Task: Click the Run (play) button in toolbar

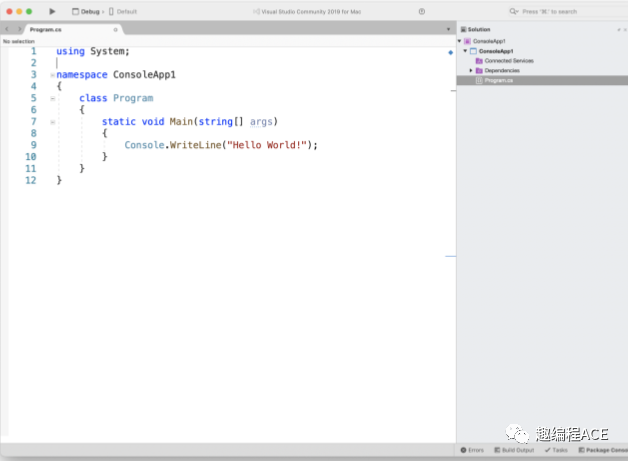Action: [53, 11]
